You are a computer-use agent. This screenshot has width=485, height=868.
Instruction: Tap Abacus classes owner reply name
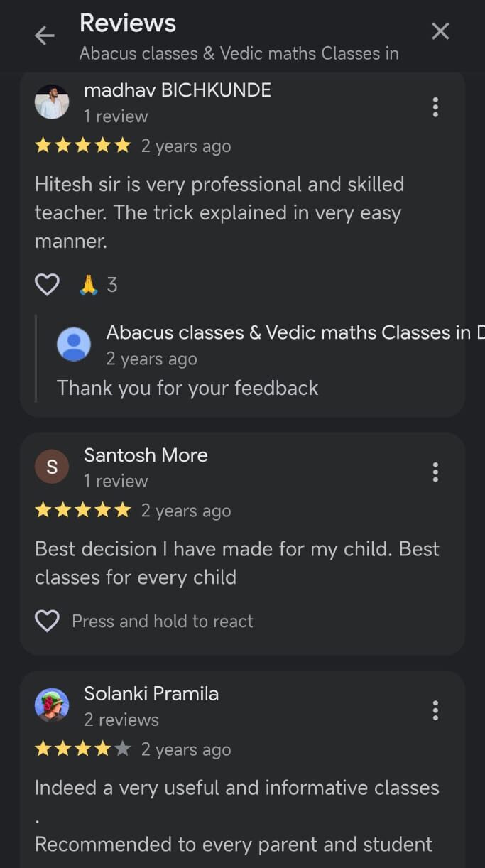coord(288,332)
